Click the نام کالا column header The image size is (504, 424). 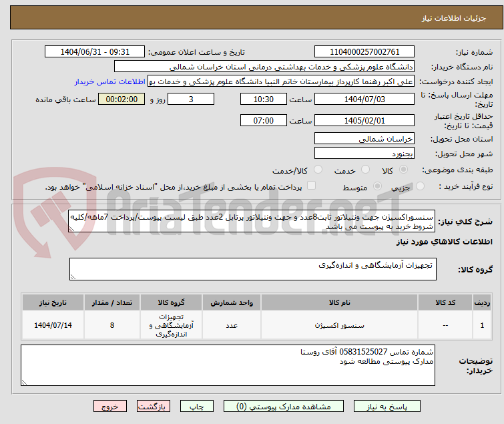point(339,302)
